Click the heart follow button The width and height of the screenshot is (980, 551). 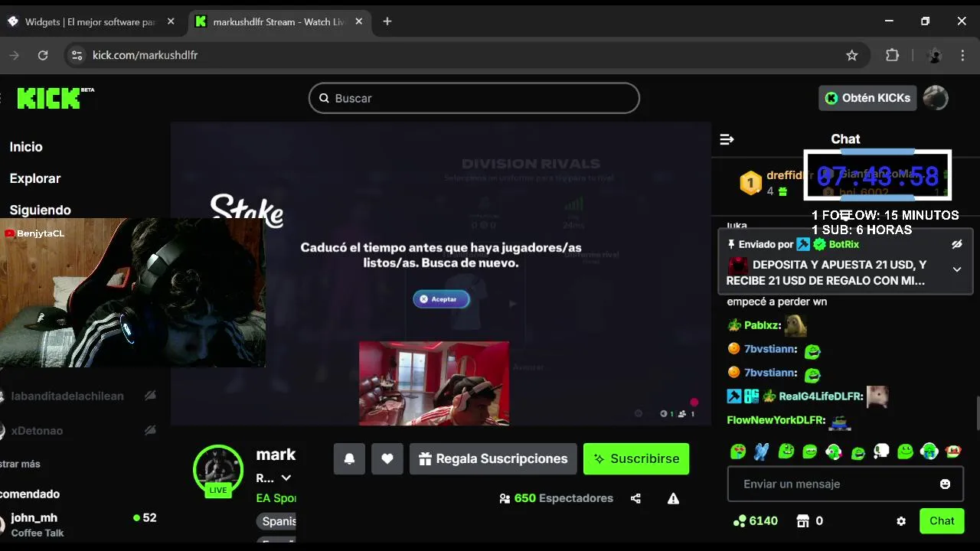pos(387,458)
